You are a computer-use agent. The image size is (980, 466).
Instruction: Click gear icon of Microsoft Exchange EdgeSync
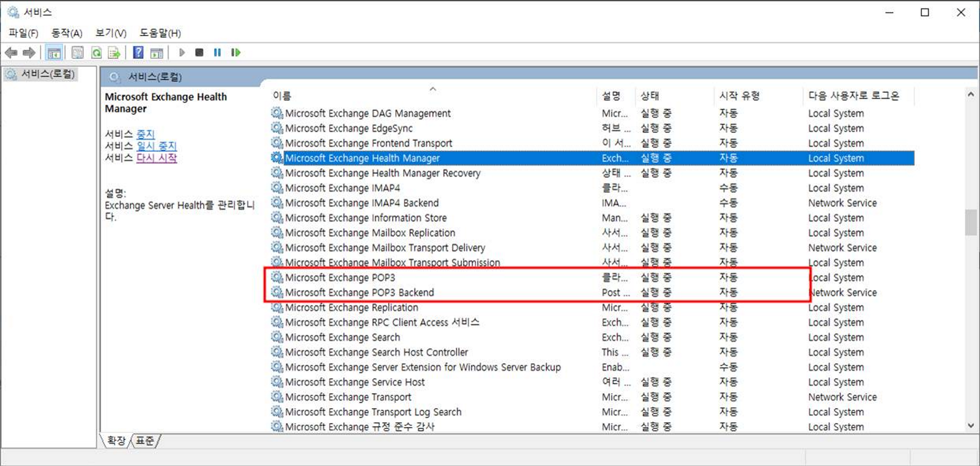click(x=277, y=128)
